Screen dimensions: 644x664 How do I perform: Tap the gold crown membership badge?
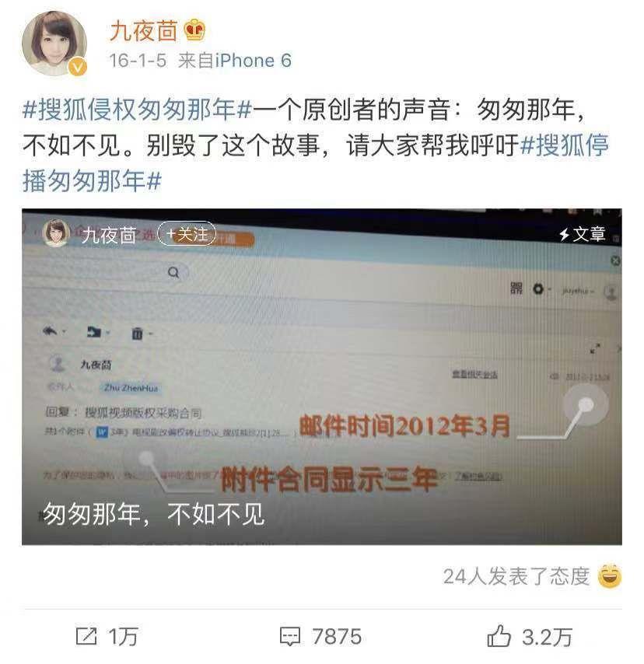[x=195, y=30]
